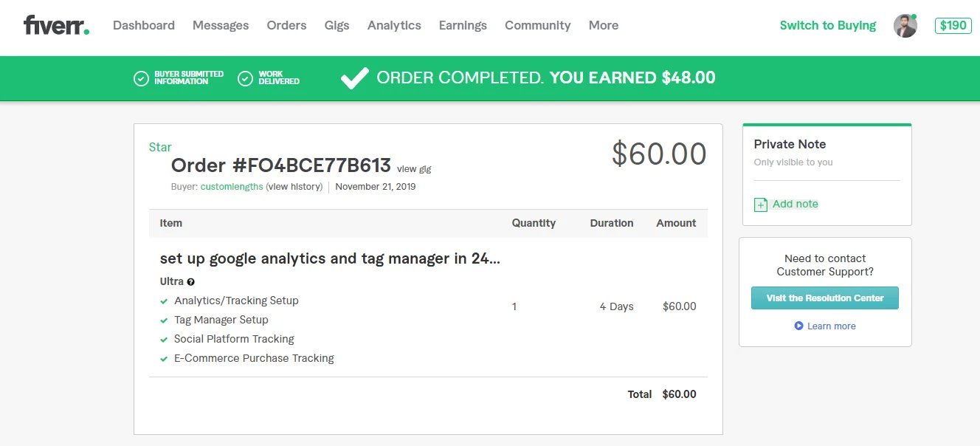Click the Work Delivered check icon

[x=245, y=78]
